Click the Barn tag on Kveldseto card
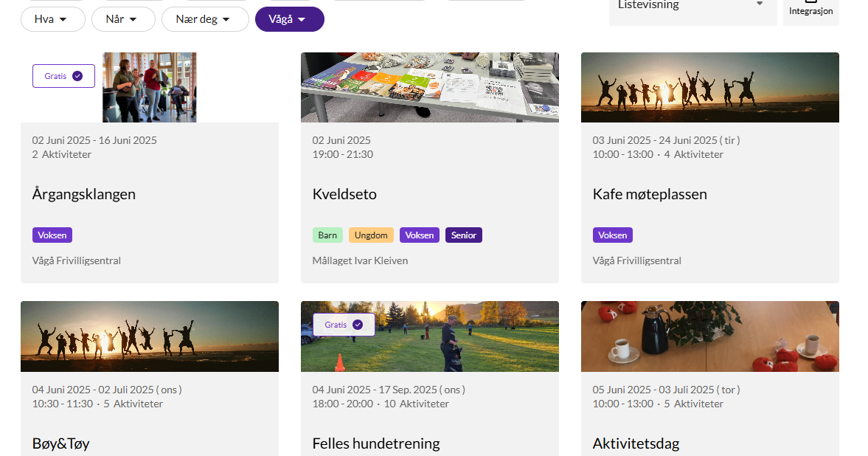This screenshot has height=456, width=868. coord(327,235)
